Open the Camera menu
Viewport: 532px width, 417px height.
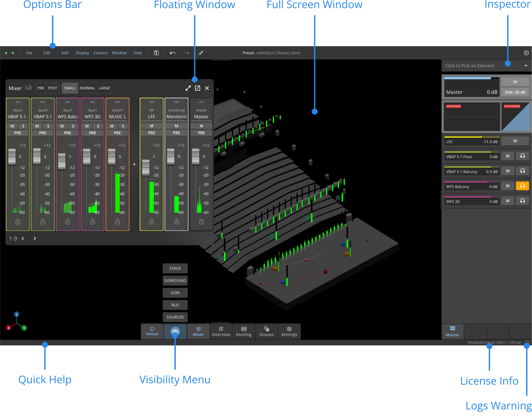click(100, 53)
